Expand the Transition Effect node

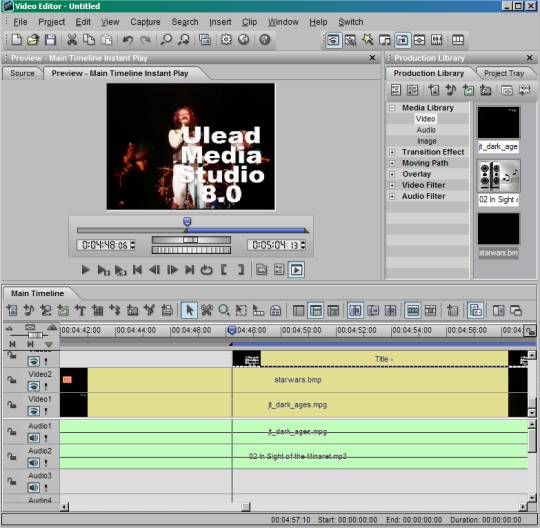point(392,152)
